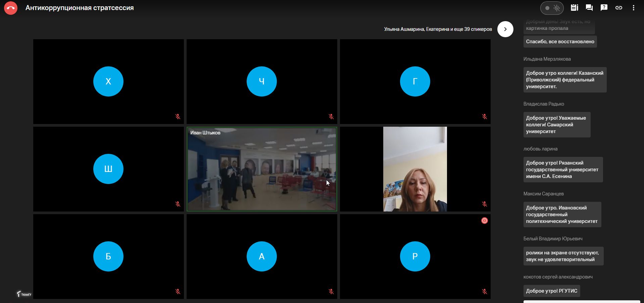
Task: Click the Ш participant avatar circle
Action: 108,169
